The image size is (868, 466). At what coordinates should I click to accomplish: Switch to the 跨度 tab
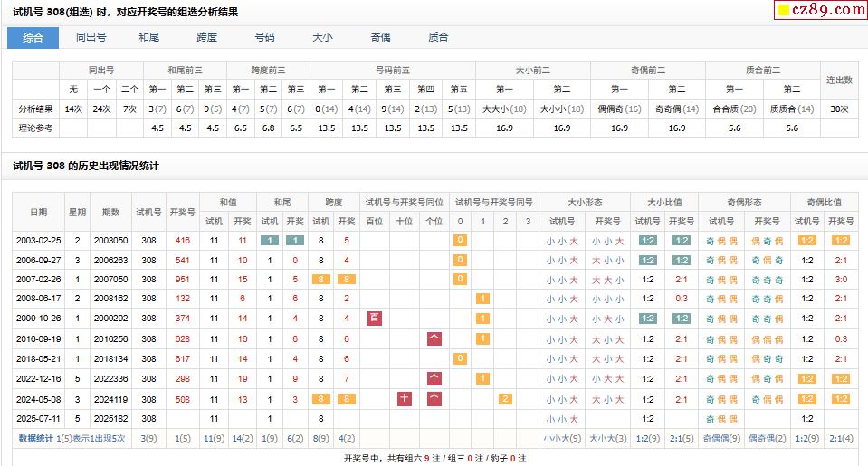[206, 37]
